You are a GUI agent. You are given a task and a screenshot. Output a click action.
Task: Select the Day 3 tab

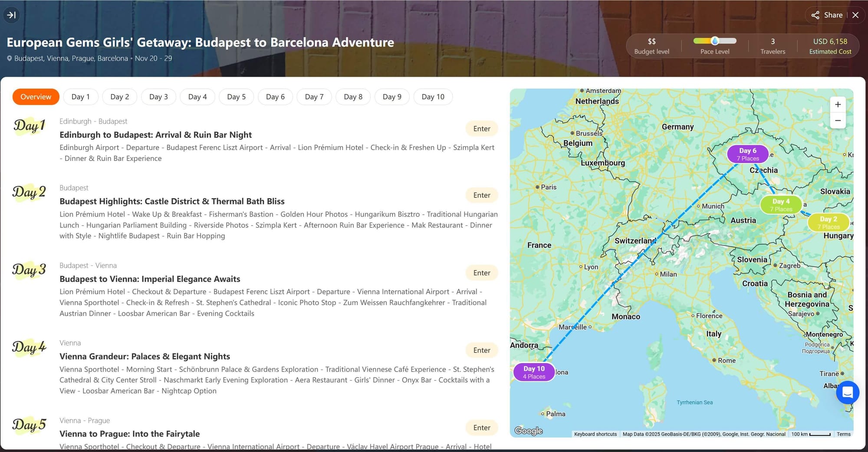(158, 97)
